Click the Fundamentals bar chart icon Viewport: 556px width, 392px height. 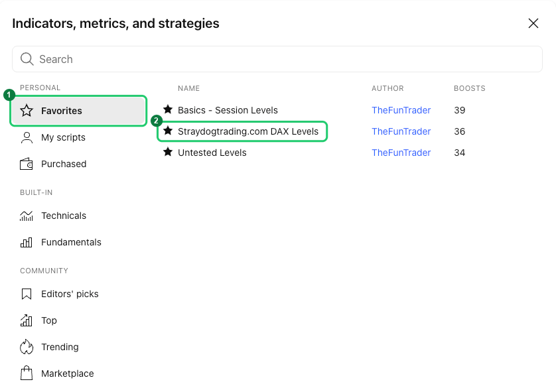point(27,243)
